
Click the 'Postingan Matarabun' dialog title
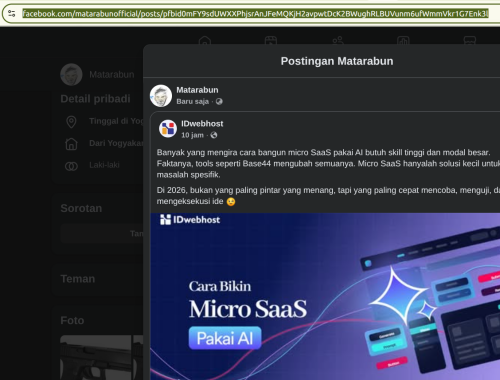click(x=337, y=61)
